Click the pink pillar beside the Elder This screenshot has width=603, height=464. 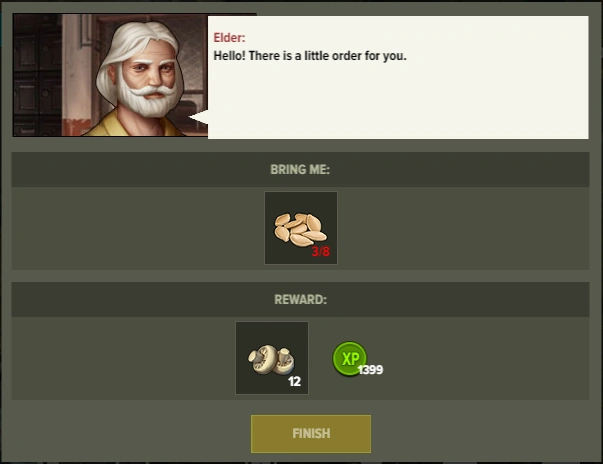point(77,75)
